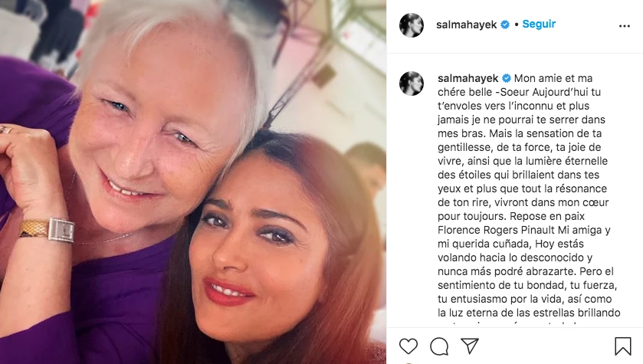
Task: Save the post with the bookmark icon
Action: (622, 346)
